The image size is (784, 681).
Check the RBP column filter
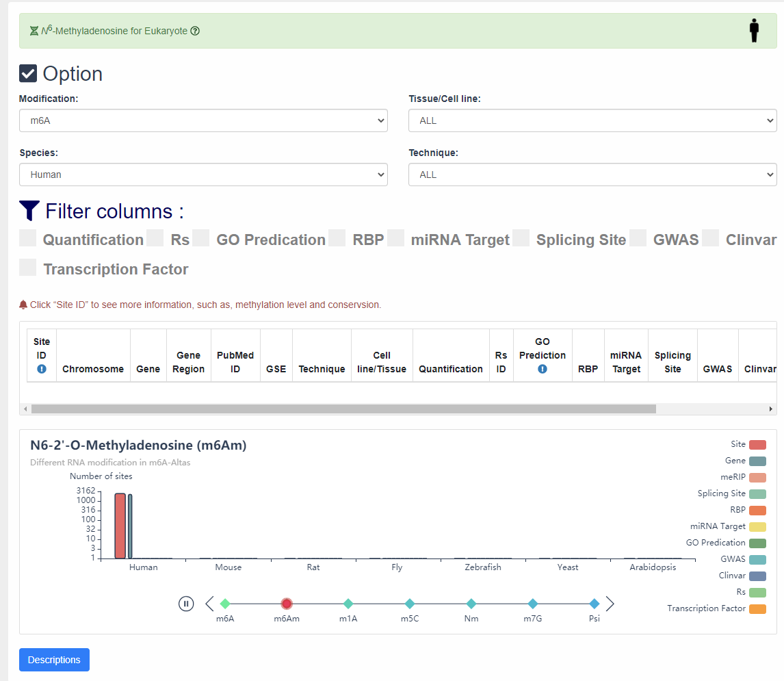[337, 238]
